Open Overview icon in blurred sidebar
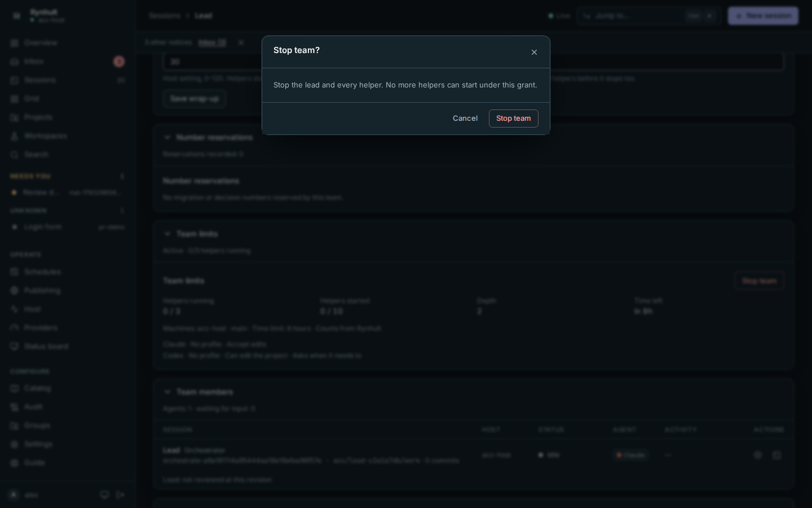 [15, 43]
